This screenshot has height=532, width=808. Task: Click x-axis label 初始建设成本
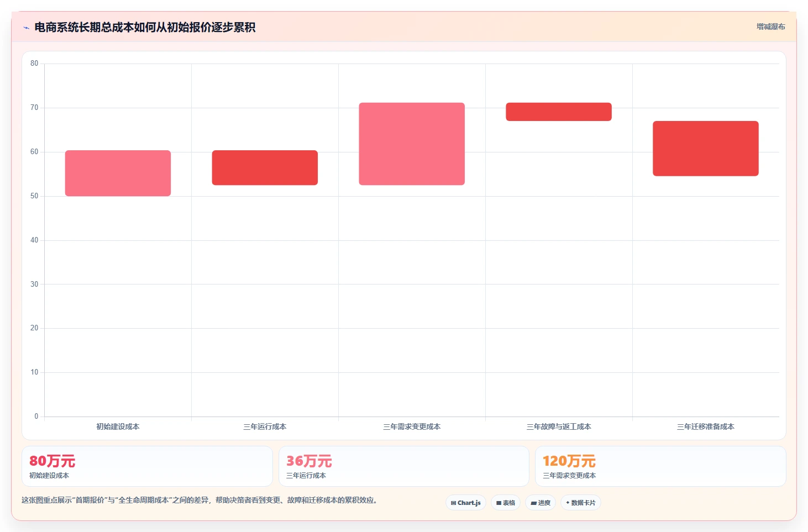(x=118, y=426)
